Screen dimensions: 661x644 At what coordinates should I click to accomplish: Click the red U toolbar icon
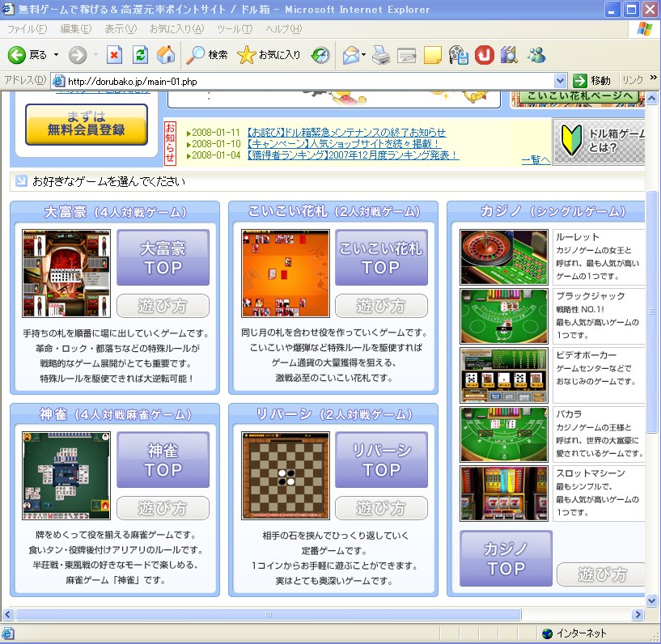click(485, 55)
